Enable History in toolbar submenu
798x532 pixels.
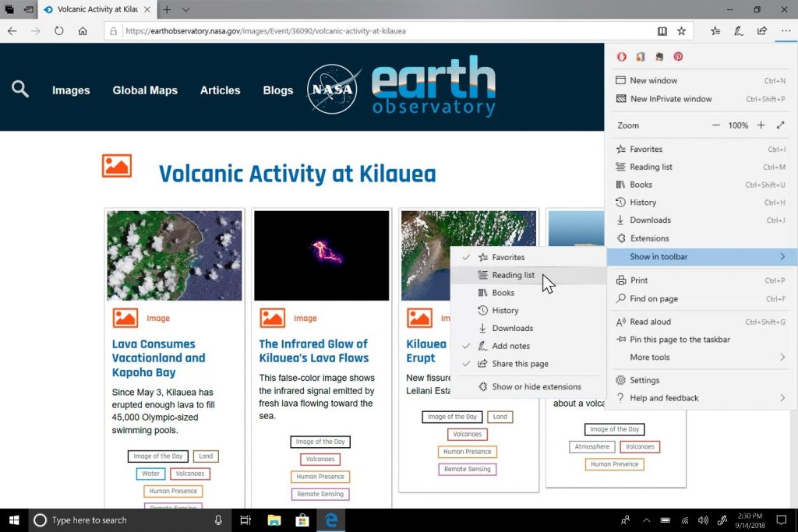pyautogui.click(x=528, y=311)
